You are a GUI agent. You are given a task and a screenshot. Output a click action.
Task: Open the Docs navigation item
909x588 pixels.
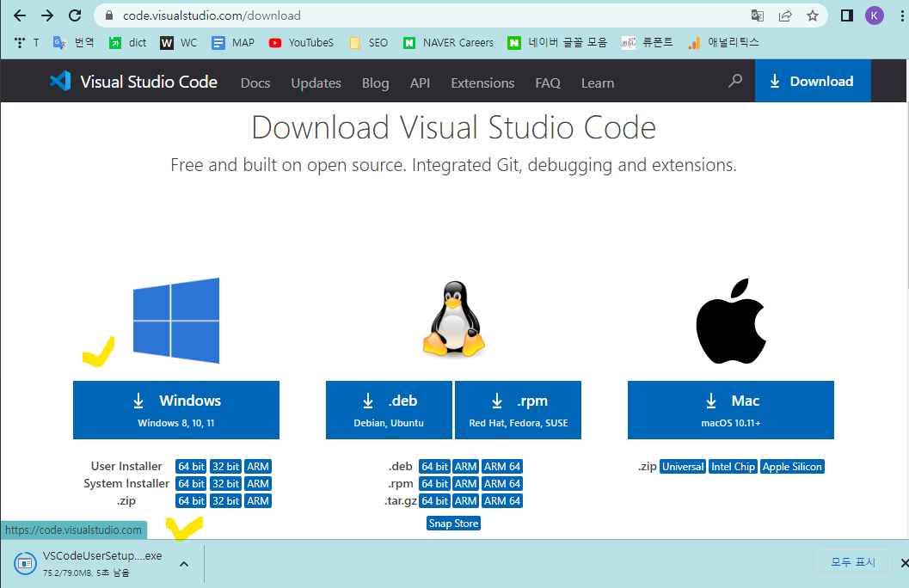[x=255, y=83]
